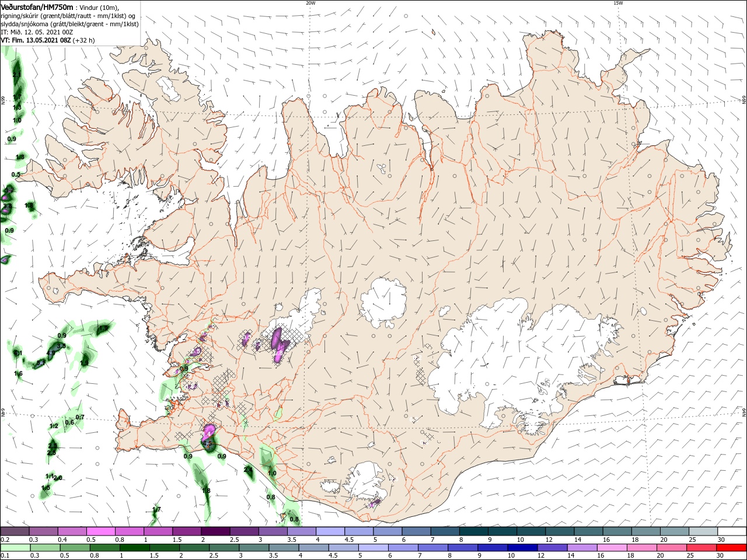Click the '0.6' precipitation value over southwestern sea
The image size is (747, 560).
tap(69, 422)
